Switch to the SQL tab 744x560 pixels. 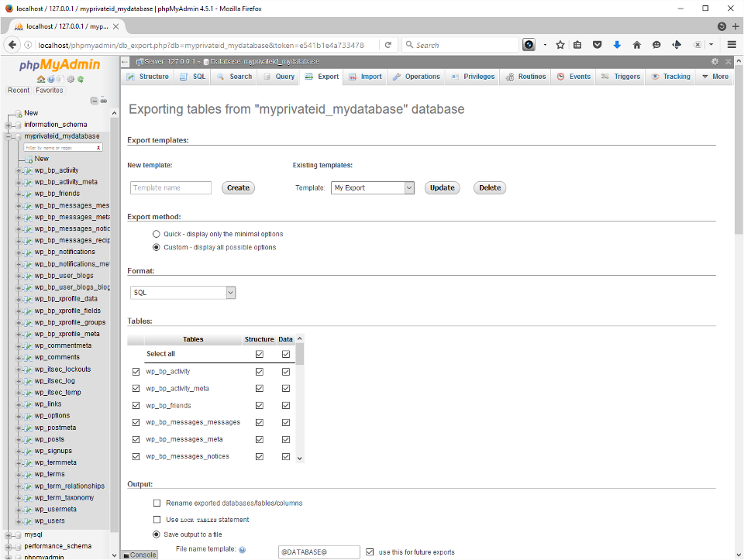coord(193,77)
